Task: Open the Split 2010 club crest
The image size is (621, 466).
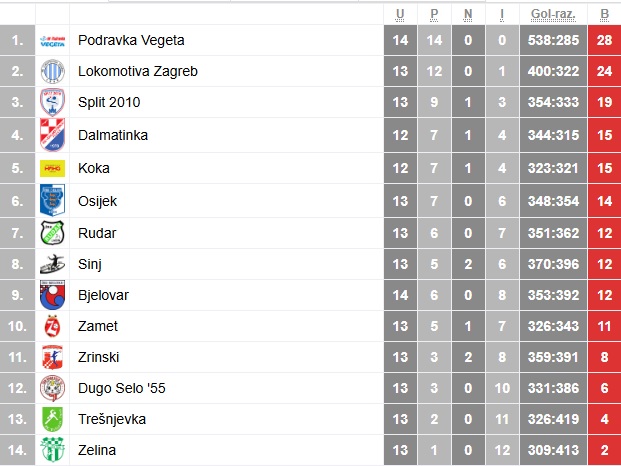Action: [52, 102]
